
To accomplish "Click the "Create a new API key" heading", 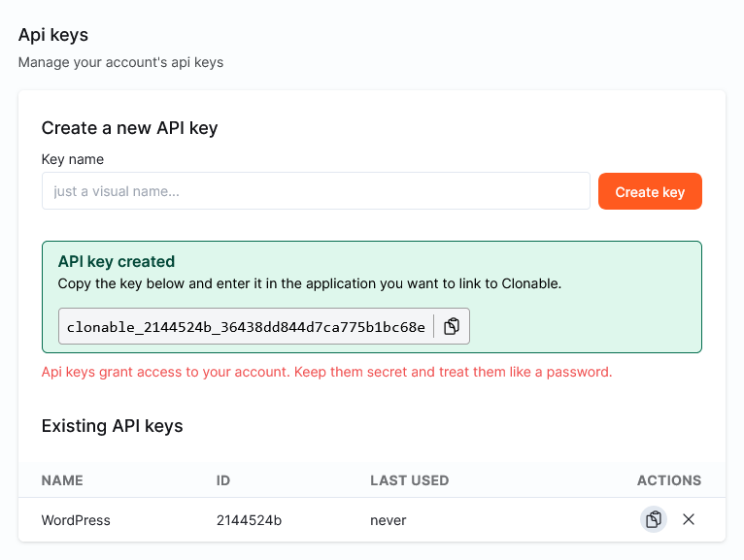I will [129, 128].
